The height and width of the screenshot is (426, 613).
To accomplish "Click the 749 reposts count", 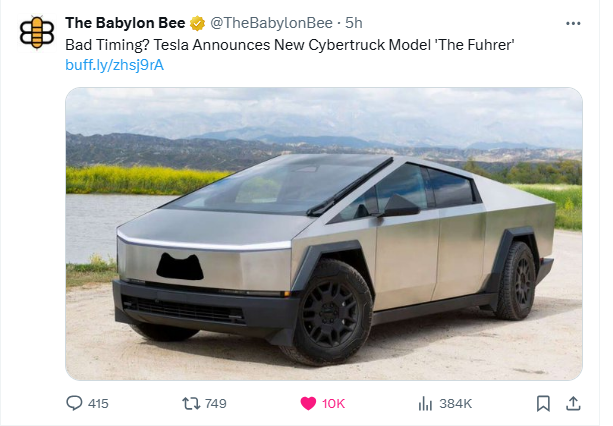I will 215,403.
